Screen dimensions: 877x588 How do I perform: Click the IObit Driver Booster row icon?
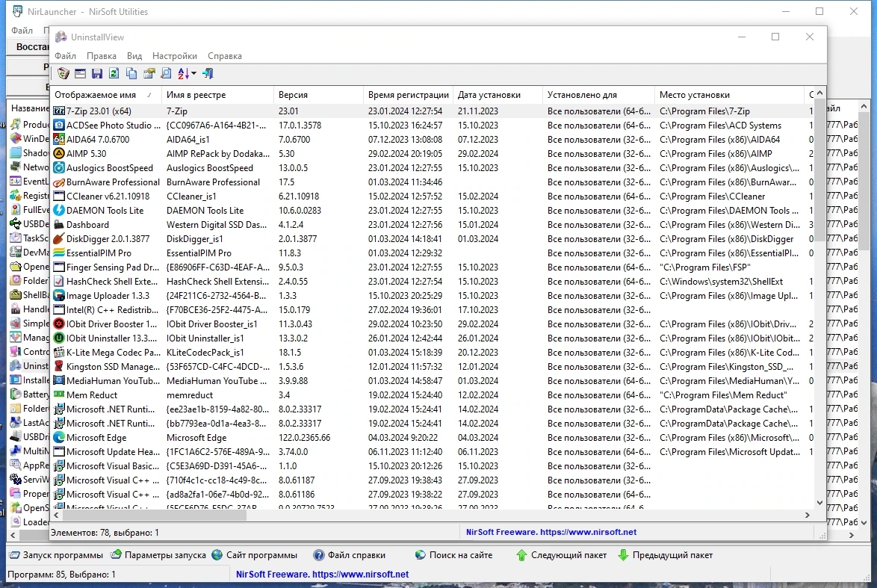59,324
